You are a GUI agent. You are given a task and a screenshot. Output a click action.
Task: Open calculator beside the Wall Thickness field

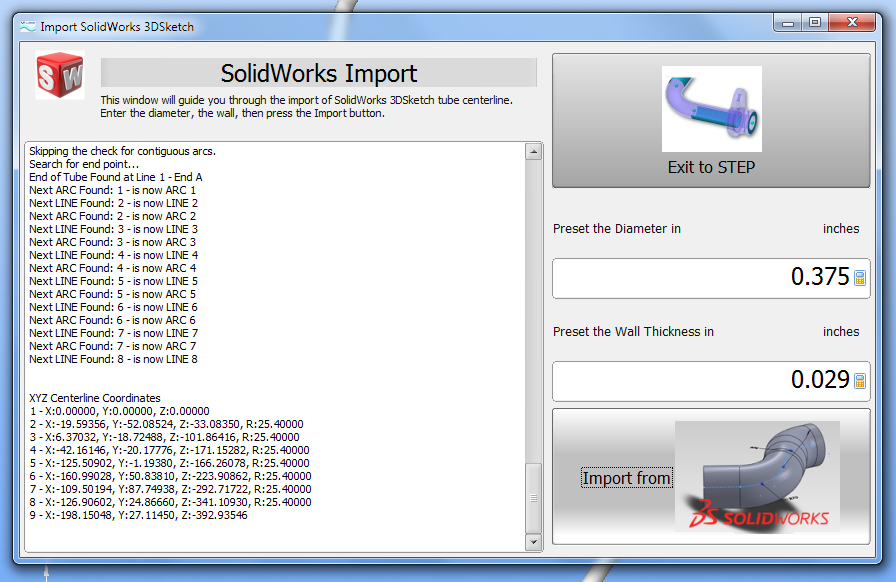tap(859, 381)
